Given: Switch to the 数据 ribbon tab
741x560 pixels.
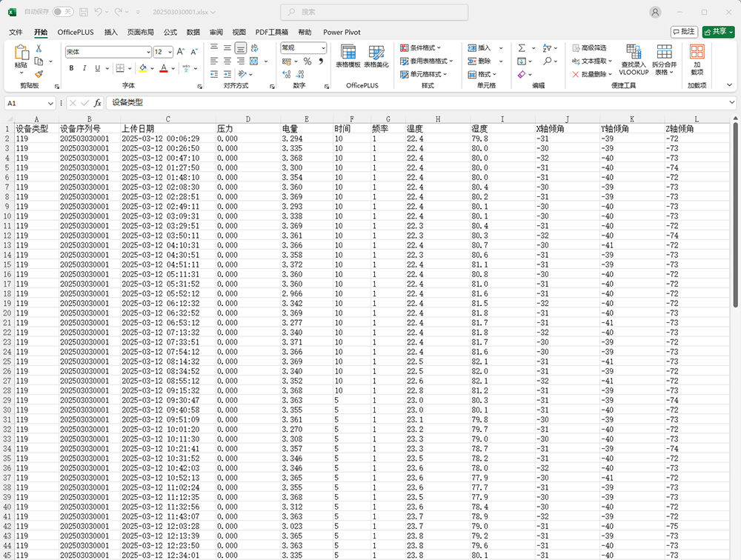Looking at the screenshot, I should click(x=193, y=32).
